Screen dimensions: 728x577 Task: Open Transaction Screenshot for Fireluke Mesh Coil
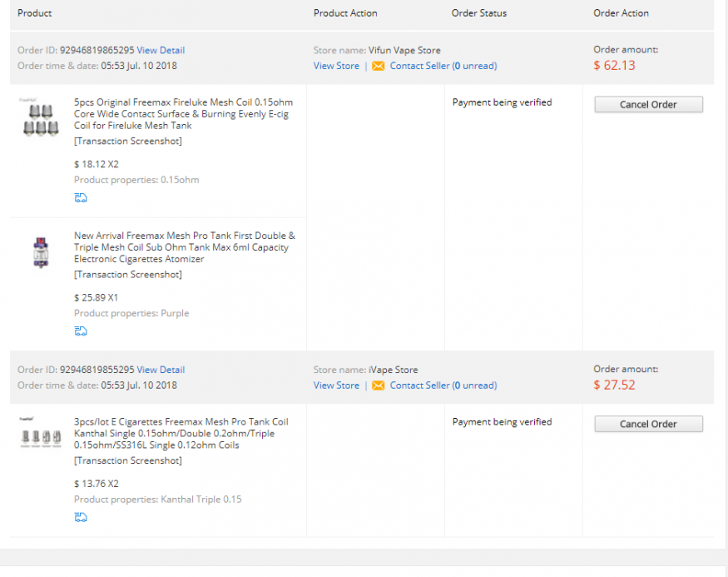pyautogui.click(x=127, y=141)
